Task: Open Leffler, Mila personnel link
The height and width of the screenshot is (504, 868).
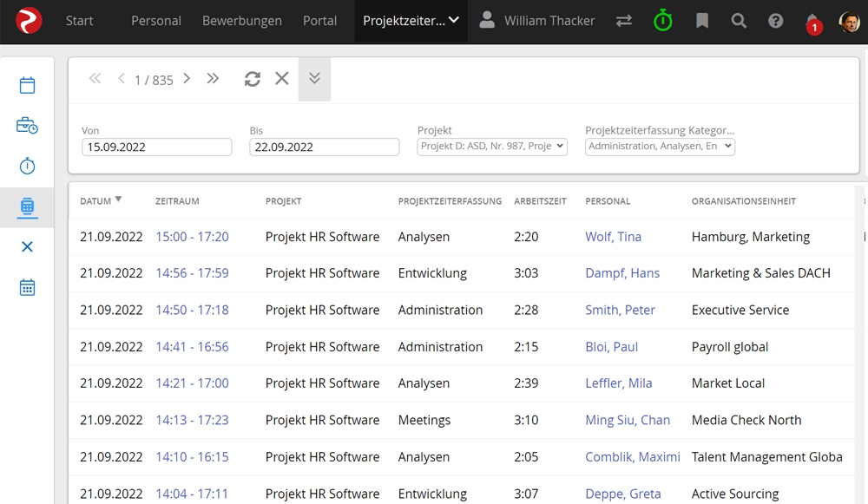Action: 618,383
